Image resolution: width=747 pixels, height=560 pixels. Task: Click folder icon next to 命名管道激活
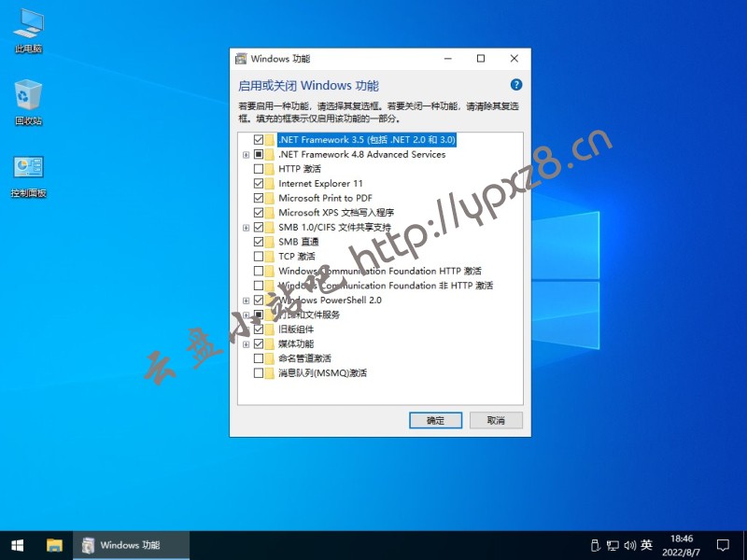(x=270, y=358)
